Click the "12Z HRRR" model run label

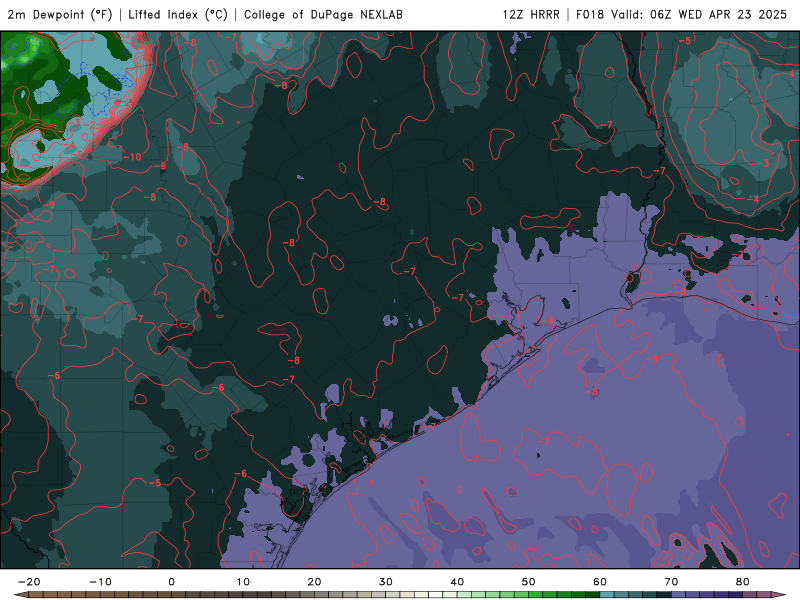(531, 15)
